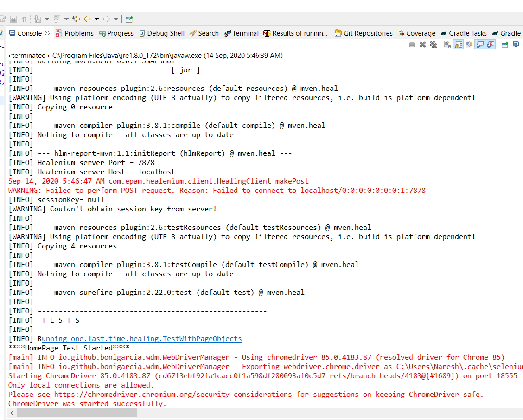Toggle Pin Console
The width and height of the screenshot is (523, 420).
click(504, 45)
